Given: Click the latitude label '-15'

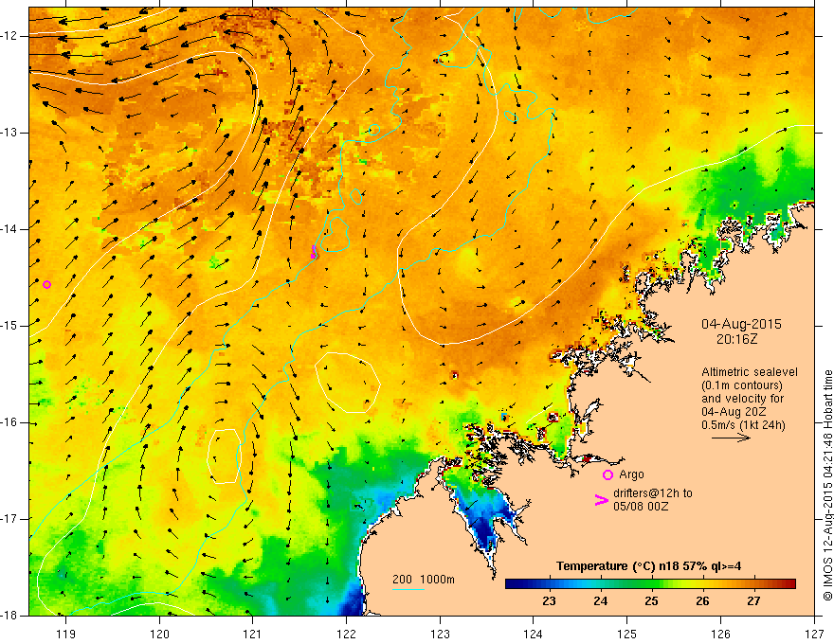Looking at the screenshot, I should point(9,326).
